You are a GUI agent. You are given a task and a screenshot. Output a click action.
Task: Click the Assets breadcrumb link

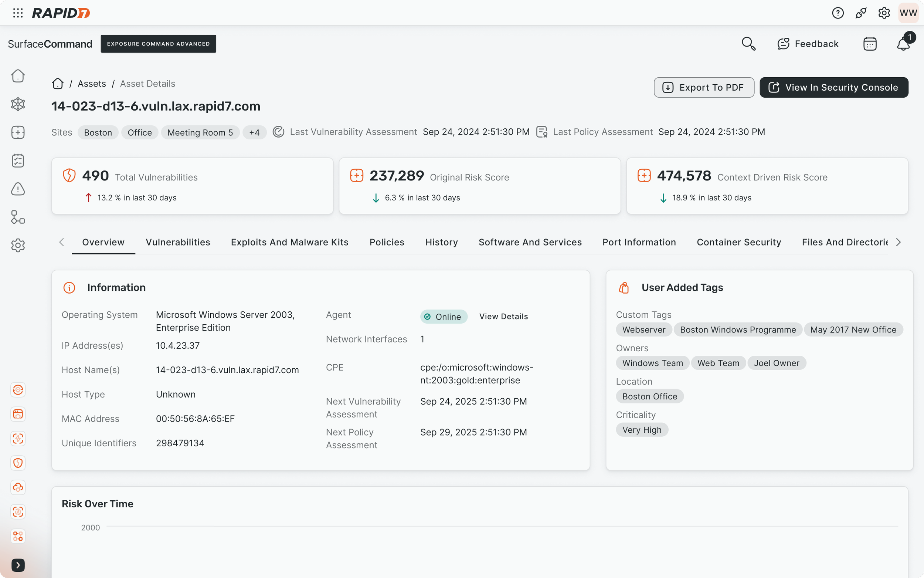[92, 84]
